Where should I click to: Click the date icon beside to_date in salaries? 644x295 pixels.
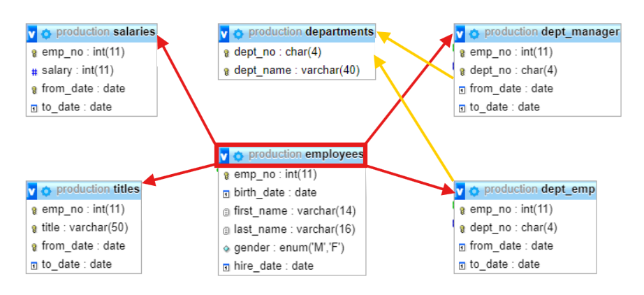34,108
